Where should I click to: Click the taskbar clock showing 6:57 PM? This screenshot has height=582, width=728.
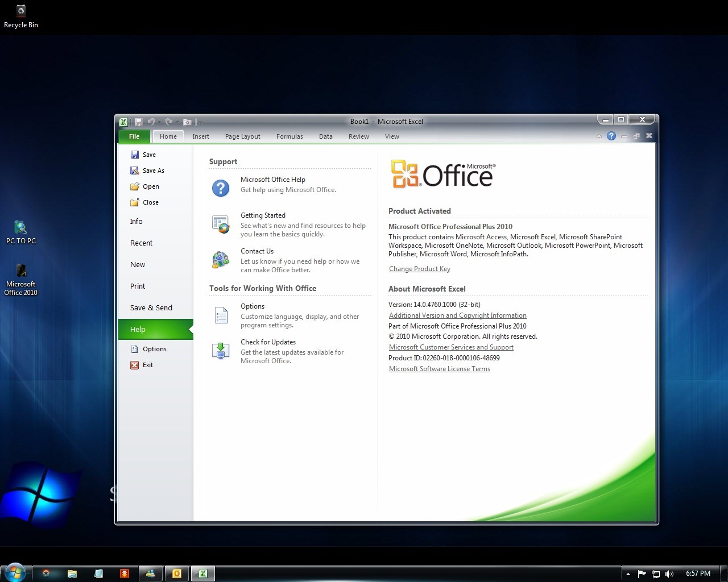698,573
